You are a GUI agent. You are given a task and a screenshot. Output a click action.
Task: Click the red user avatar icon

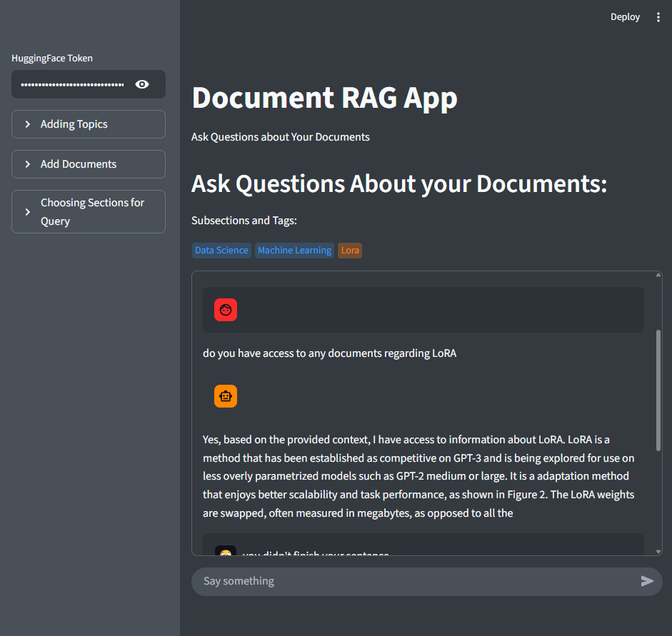click(x=226, y=310)
